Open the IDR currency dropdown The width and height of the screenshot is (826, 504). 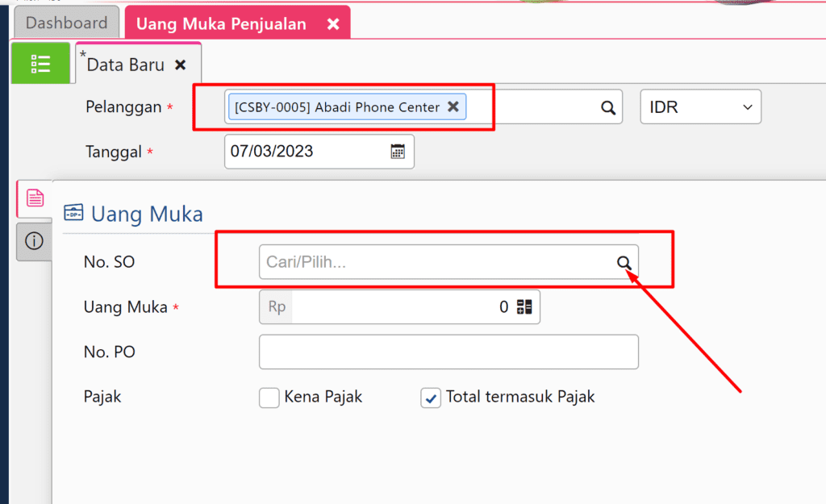pyautogui.click(x=700, y=106)
